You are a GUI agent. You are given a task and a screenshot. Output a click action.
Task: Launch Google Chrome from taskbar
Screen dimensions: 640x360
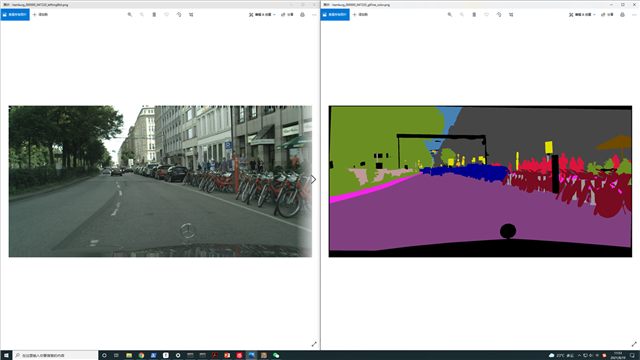[x=141, y=356]
